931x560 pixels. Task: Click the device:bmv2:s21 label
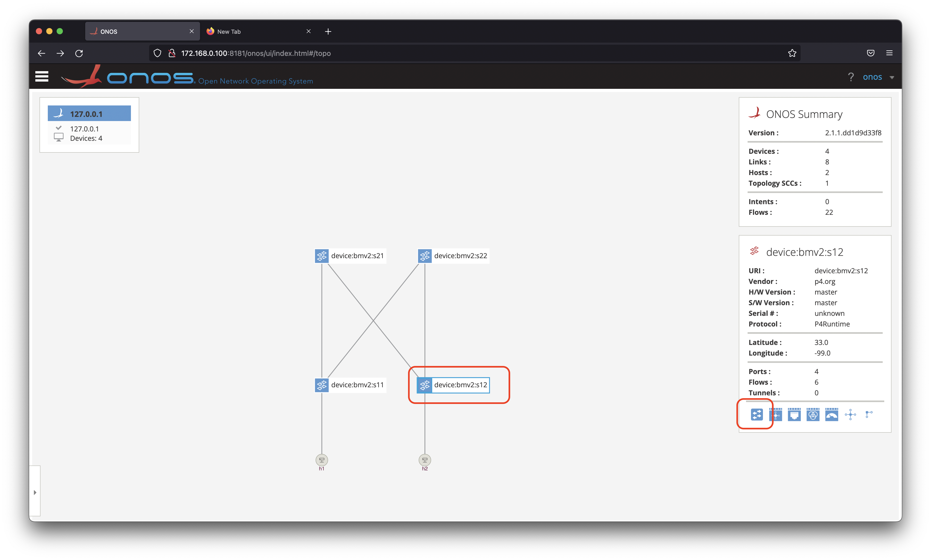[x=357, y=256]
